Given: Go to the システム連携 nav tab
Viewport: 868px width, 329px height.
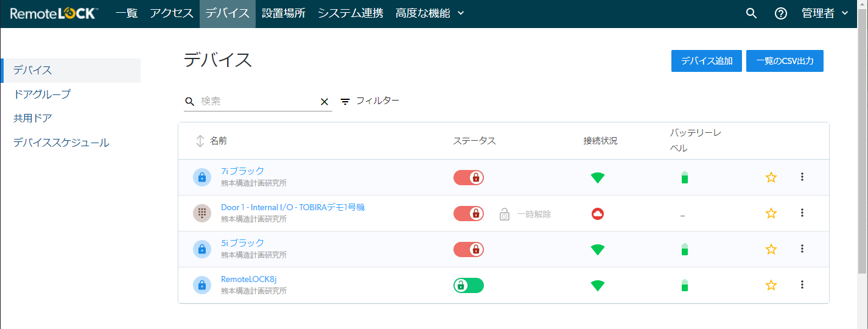Looking at the screenshot, I should tap(351, 13).
